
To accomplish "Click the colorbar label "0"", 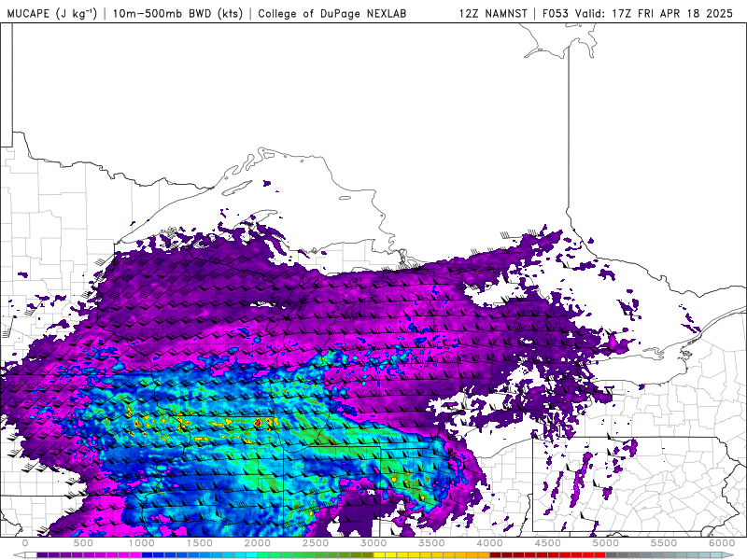I will tap(25, 543).
